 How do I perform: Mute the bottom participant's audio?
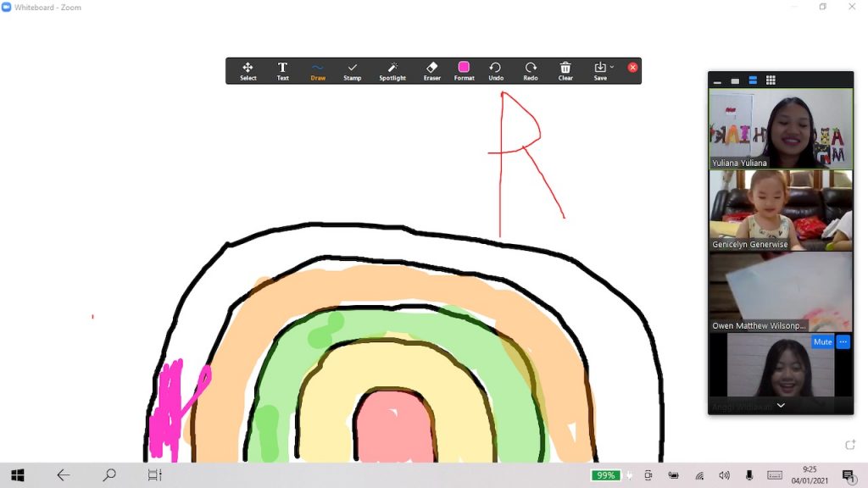click(x=822, y=342)
